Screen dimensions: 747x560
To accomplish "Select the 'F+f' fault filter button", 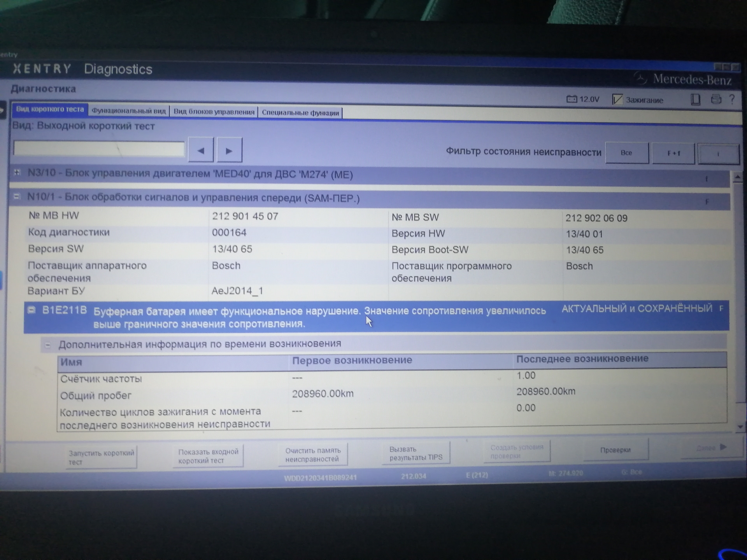I will pyautogui.click(x=673, y=153).
